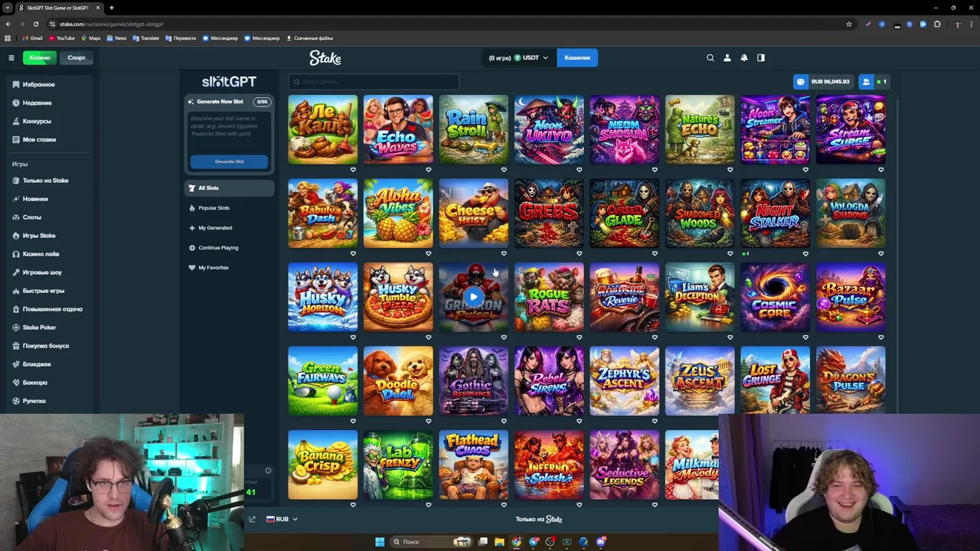Open the Dragon's Pulse slot thumbnail
The image size is (980, 551).
851,381
